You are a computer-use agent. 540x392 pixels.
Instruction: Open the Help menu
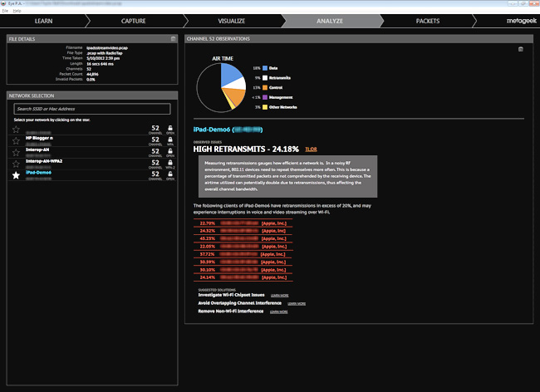(17, 11)
